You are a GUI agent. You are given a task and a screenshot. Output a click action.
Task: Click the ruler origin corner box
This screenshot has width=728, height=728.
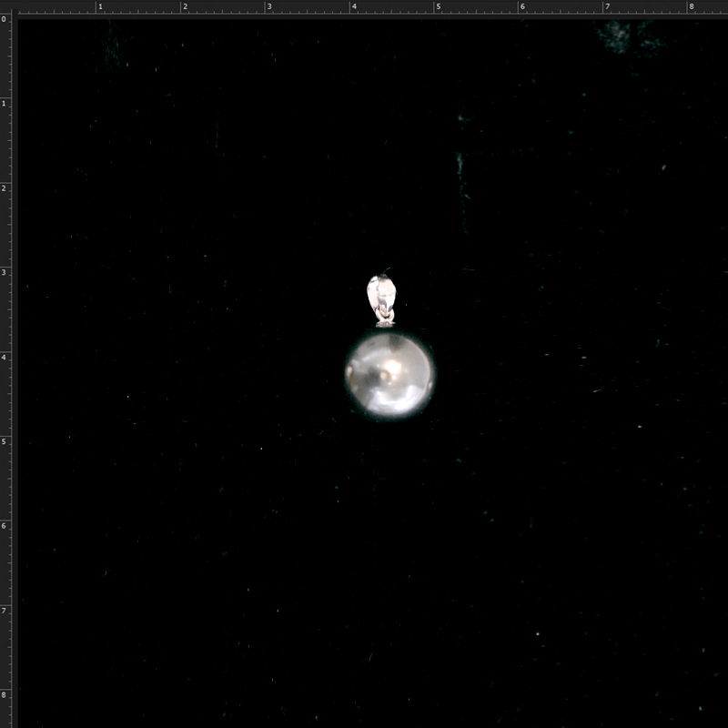click(5, 5)
